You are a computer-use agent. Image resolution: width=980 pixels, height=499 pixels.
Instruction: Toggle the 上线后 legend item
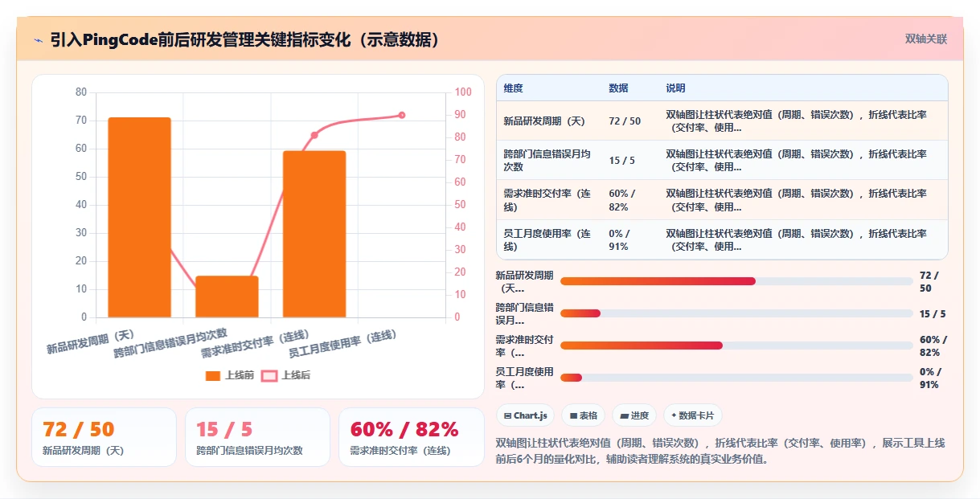[x=285, y=375]
